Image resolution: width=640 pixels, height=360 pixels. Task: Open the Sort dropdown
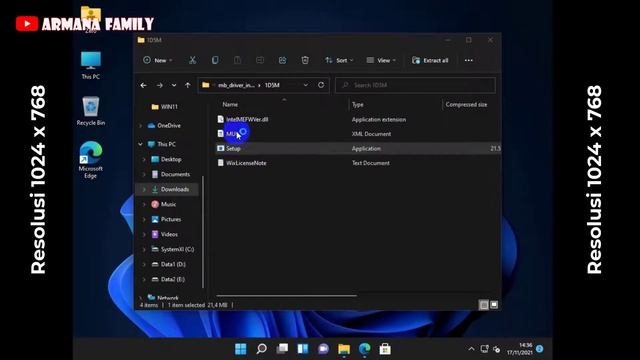click(339, 60)
